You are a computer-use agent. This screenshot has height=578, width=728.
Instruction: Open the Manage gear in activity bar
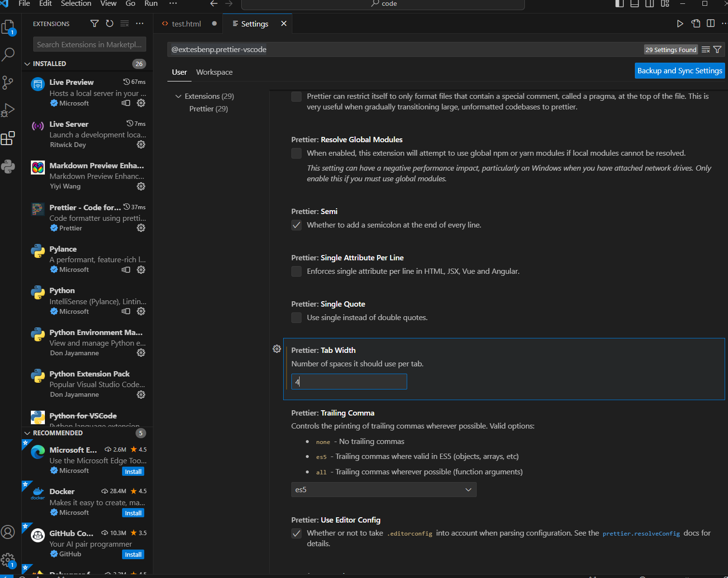pyautogui.click(x=8, y=560)
